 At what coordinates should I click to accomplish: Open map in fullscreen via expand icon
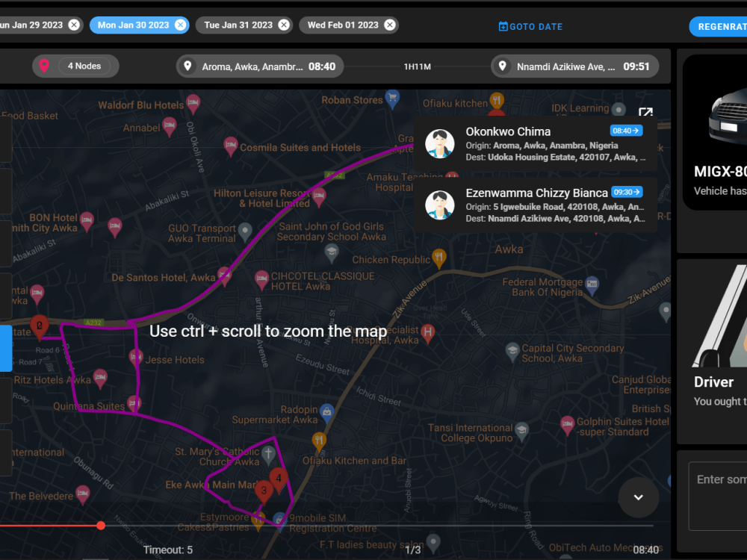(645, 113)
